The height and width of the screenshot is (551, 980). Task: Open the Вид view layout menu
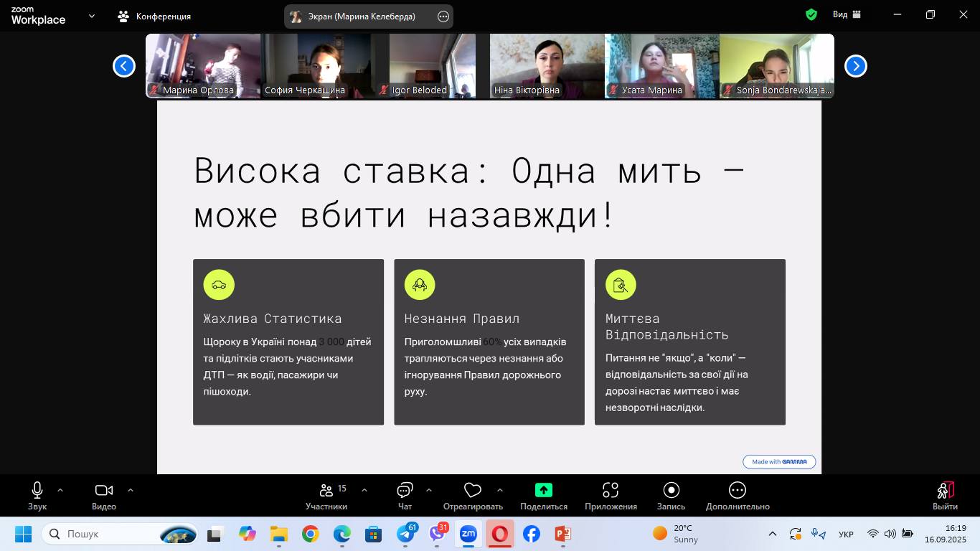tap(847, 15)
